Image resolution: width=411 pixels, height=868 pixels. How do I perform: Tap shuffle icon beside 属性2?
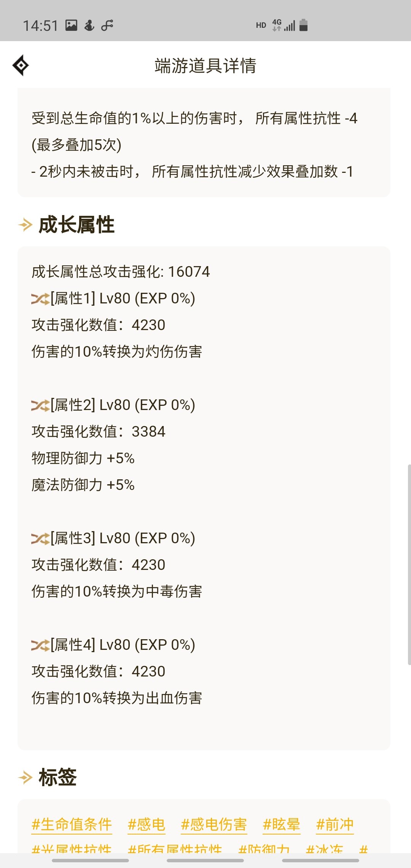tap(40, 405)
